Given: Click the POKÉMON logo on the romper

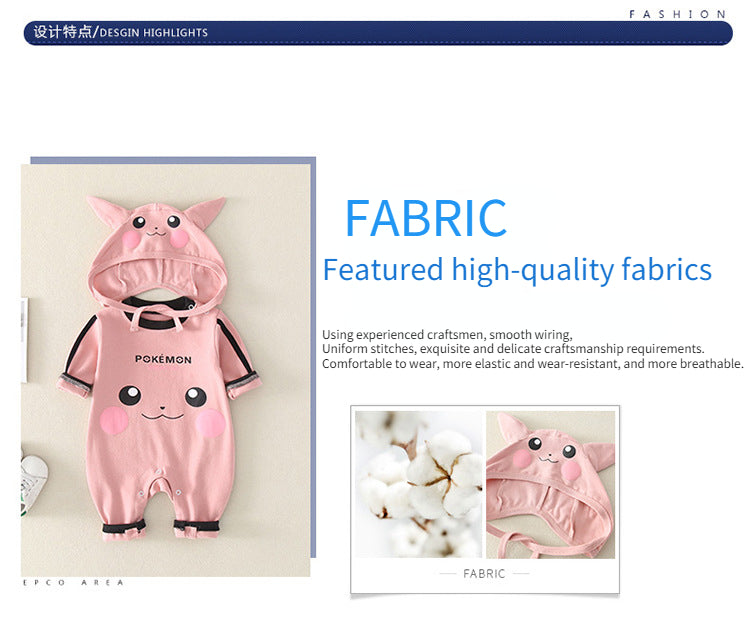Looking at the screenshot, I should (163, 358).
